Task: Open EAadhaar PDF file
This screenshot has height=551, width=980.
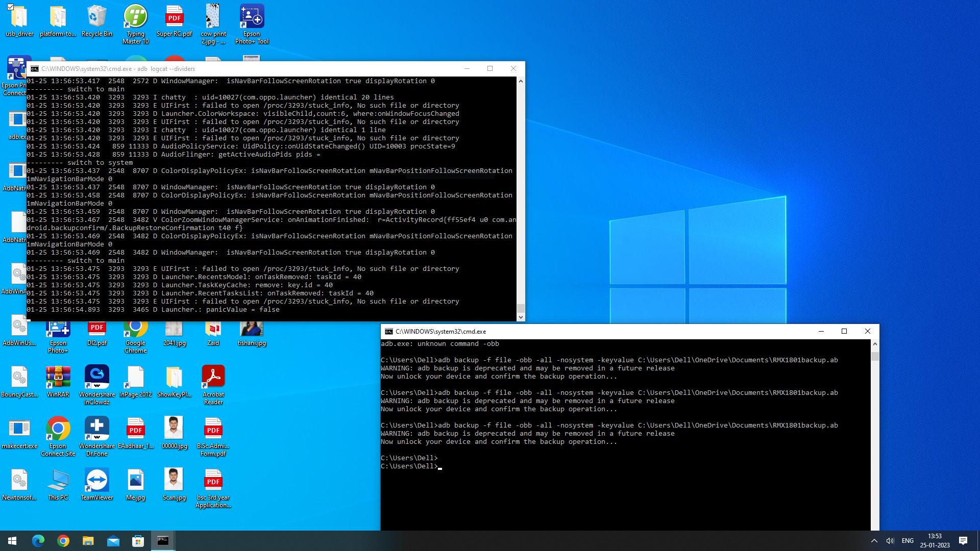Action: pos(135,433)
